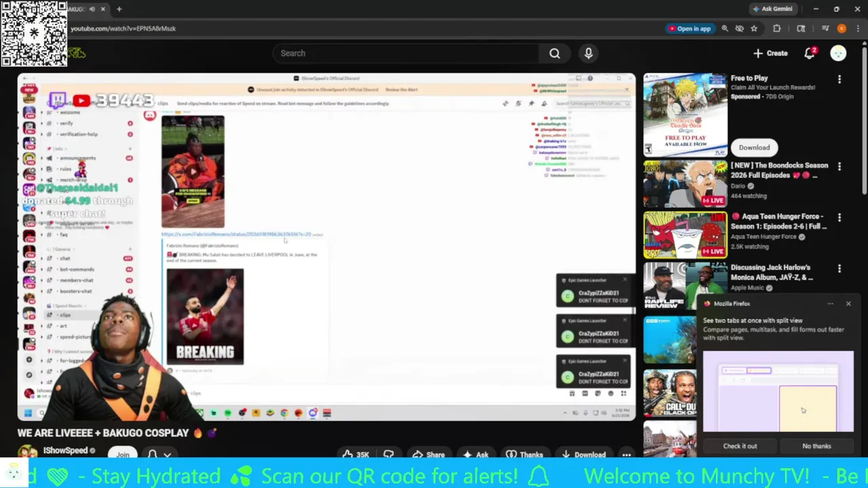Image resolution: width=868 pixels, height=488 pixels.
Task: Open the IShowSpeed channel name link
Action: coord(66,451)
